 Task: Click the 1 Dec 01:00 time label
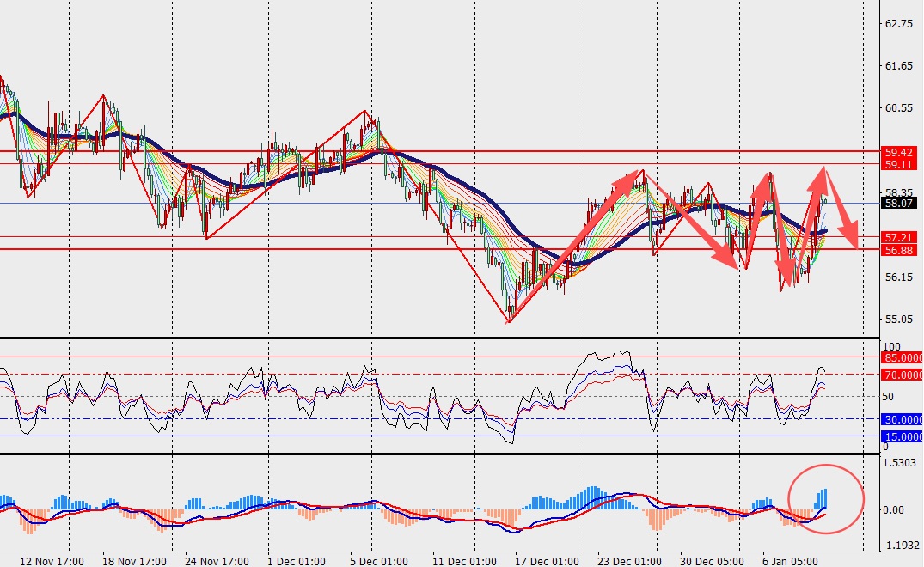[297, 560]
